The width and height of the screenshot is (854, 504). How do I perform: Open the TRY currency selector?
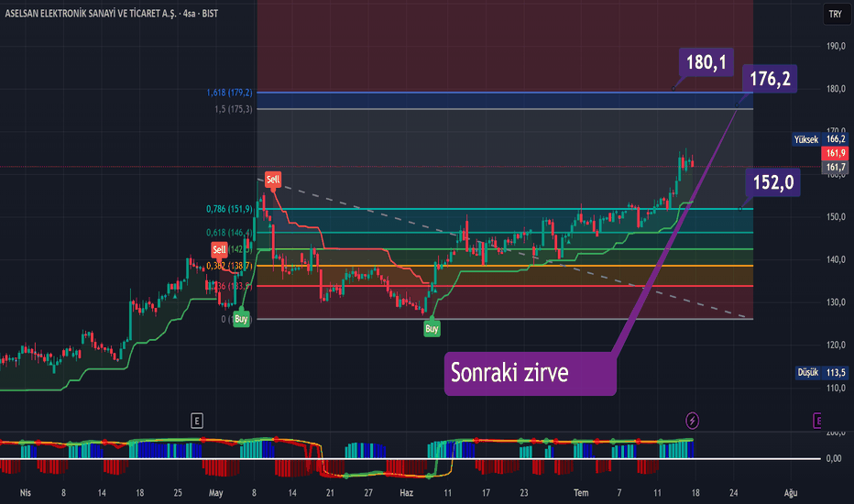tap(836, 14)
